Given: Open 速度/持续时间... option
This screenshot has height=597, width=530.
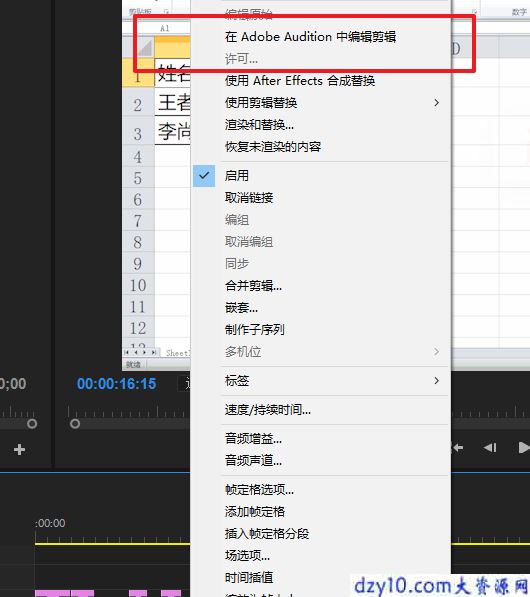Looking at the screenshot, I should pyautogui.click(x=268, y=410).
